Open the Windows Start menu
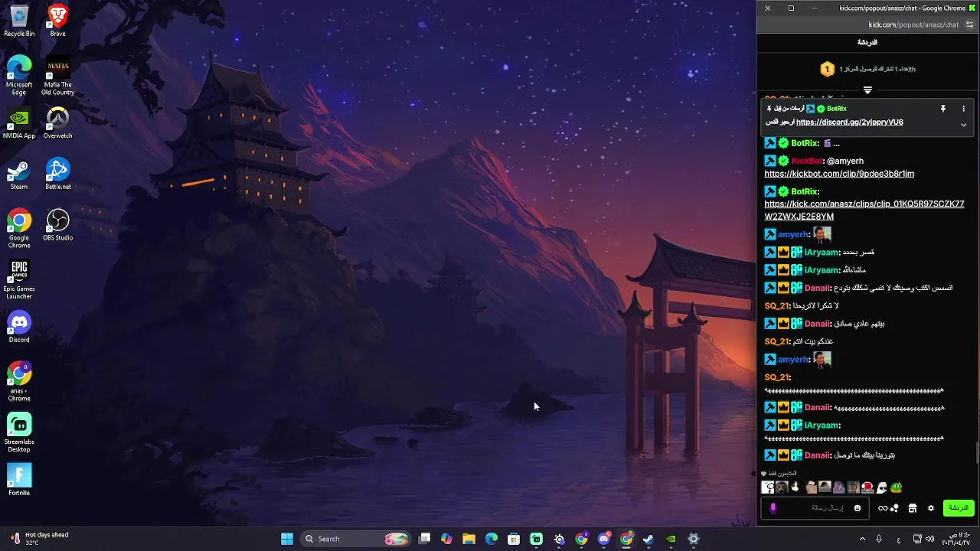 287,539
